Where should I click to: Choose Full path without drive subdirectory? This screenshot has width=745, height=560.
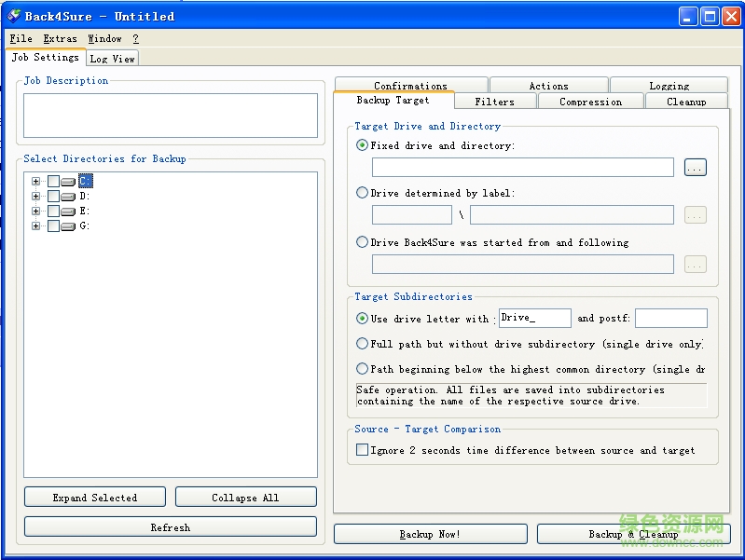363,344
